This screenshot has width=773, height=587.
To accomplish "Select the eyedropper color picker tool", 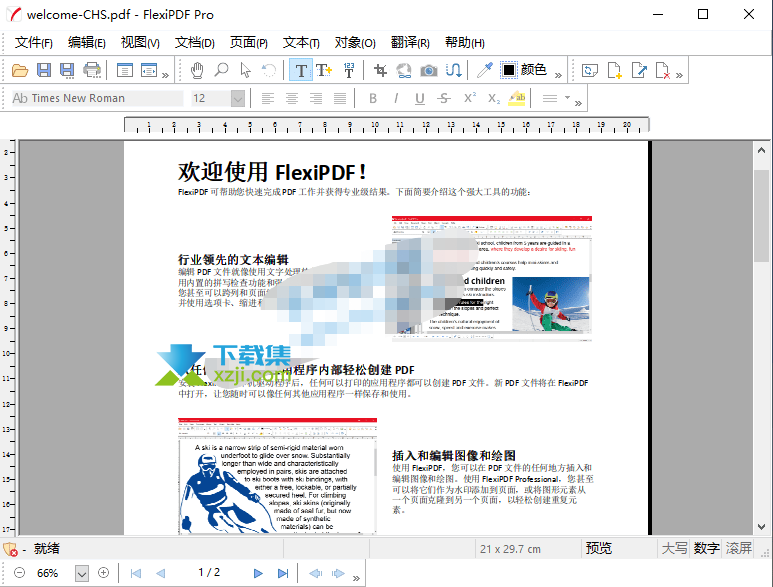I will pyautogui.click(x=485, y=70).
